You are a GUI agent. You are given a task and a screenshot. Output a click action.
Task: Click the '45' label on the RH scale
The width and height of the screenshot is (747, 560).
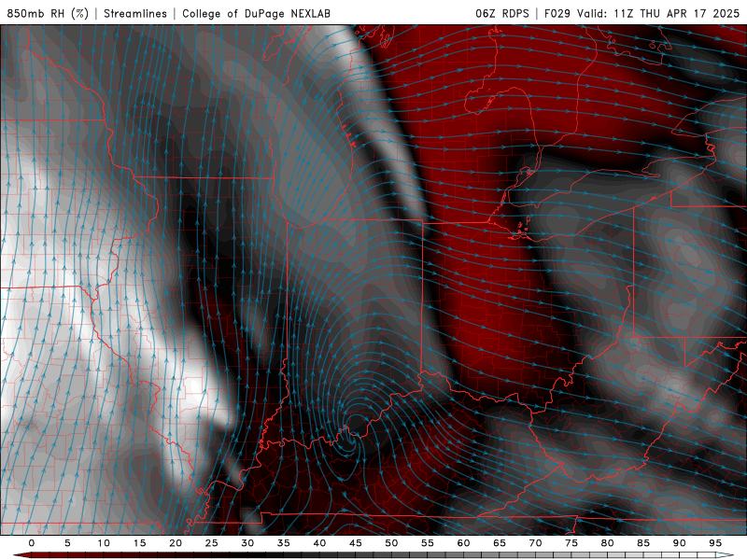[x=356, y=543]
